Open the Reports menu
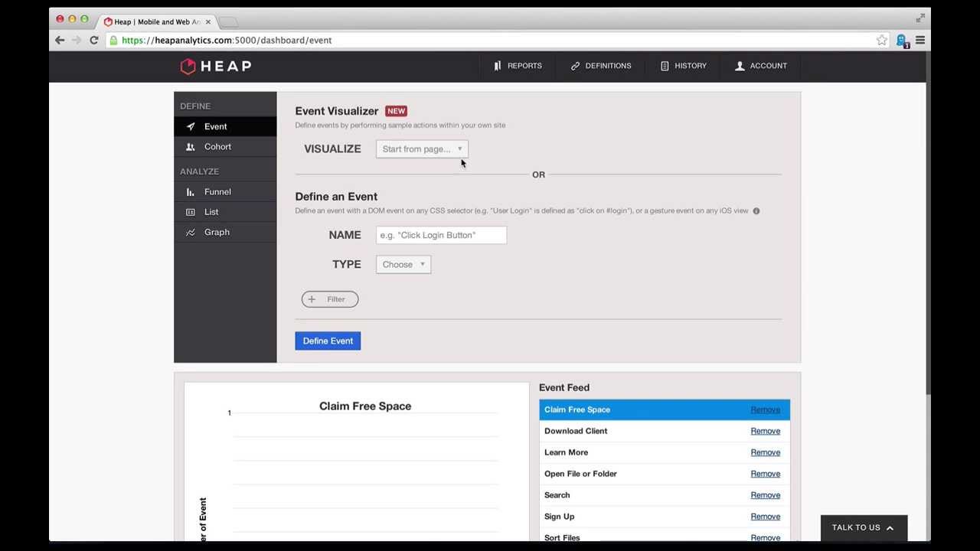 (x=518, y=66)
